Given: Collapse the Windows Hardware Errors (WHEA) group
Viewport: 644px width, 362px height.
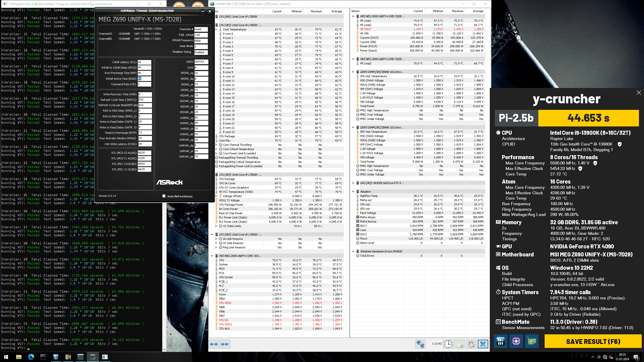Looking at the screenshot, I should point(353,251).
